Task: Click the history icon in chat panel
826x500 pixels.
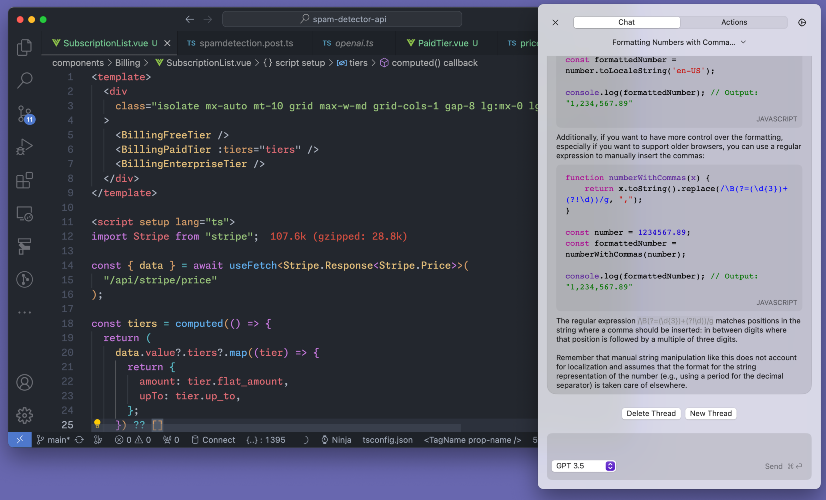Action: pyautogui.click(x=802, y=22)
